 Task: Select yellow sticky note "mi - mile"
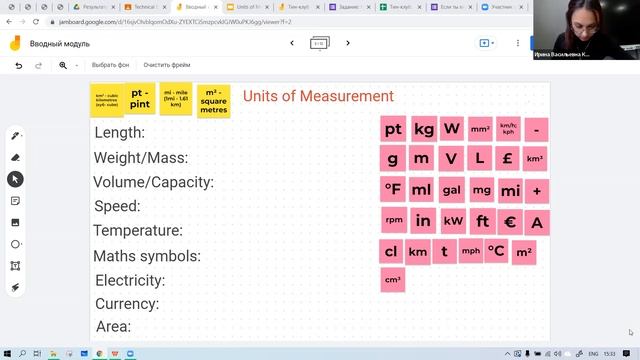(176, 98)
